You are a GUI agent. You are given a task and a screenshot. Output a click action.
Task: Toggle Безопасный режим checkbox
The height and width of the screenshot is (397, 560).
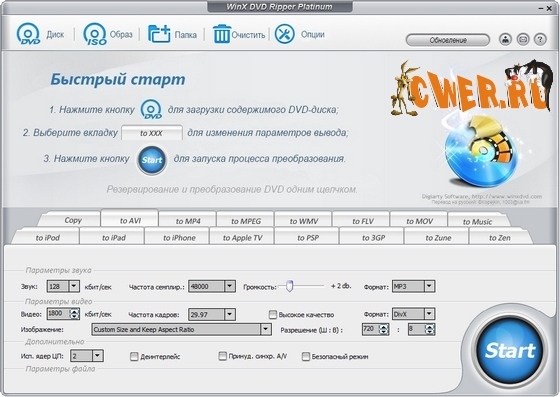pos(306,356)
